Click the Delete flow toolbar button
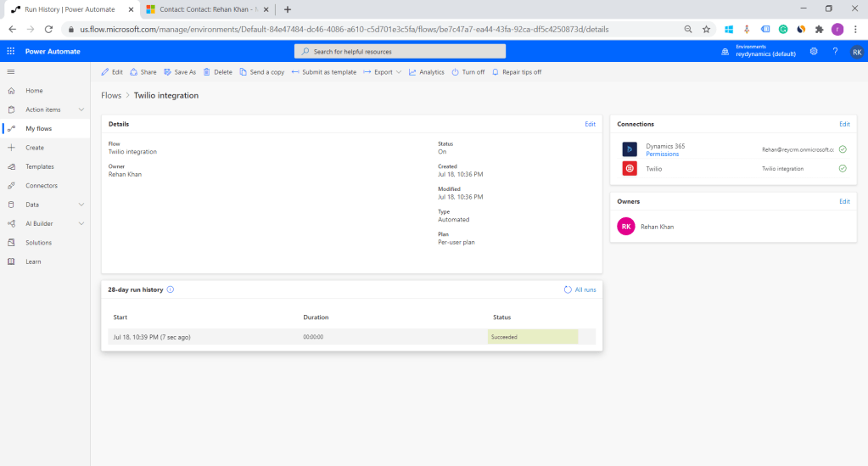This screenshot has height=466, width=868. tap(217, 72)
